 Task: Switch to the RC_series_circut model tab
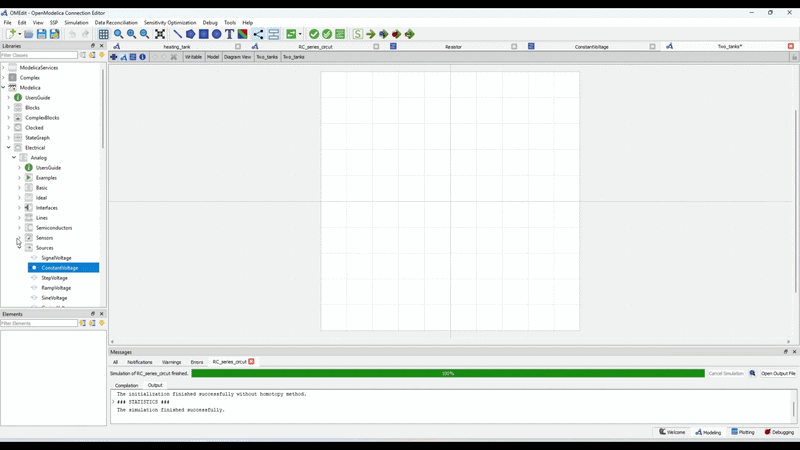tap(315, 46)
